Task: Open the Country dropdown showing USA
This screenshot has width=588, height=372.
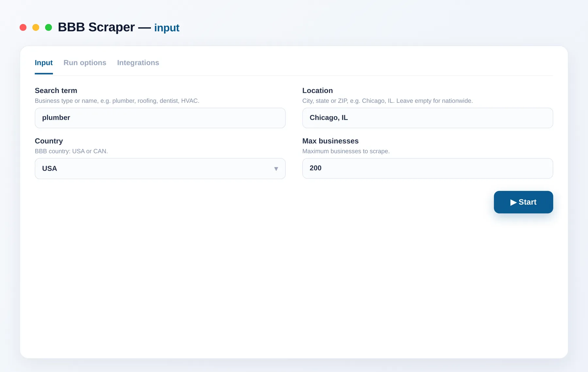Action: (160, 168)
